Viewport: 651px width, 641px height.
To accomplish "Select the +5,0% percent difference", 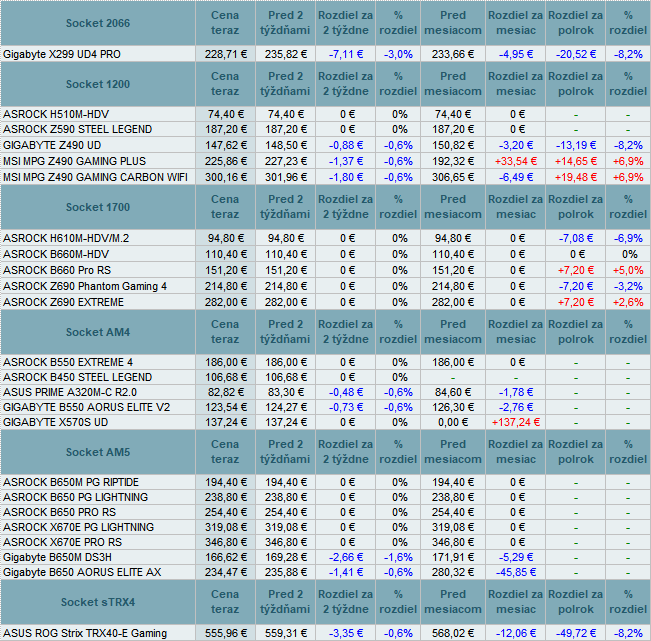I will coord(628,271).
